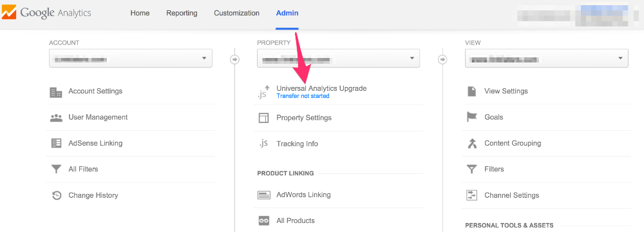Open AdSense Linking

click(x=95, y=143)
